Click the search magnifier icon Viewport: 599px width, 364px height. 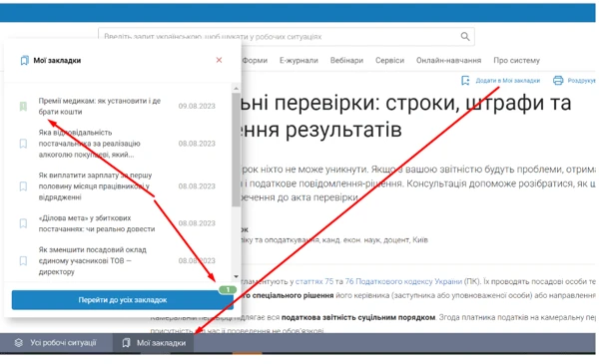pyautogui.click(x=465, y=36)
